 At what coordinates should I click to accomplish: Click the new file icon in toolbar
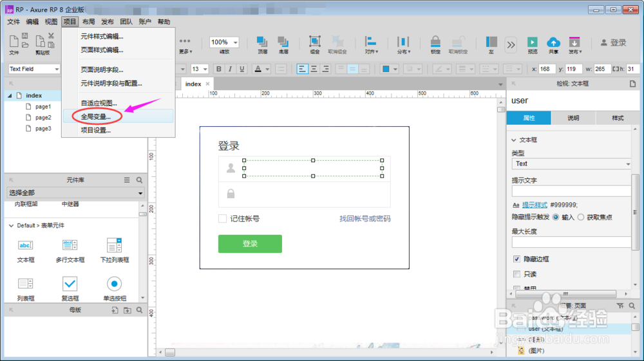point(14,41)
